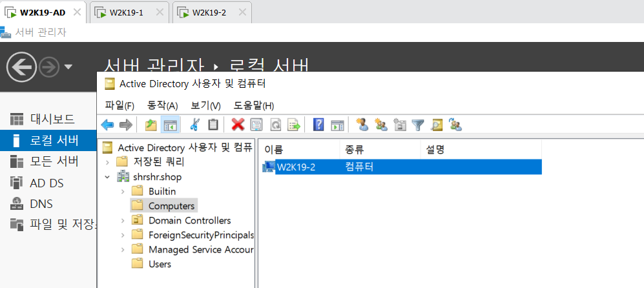Select the Domain Controllers container
644x288 pixels.
click(190, 221)
